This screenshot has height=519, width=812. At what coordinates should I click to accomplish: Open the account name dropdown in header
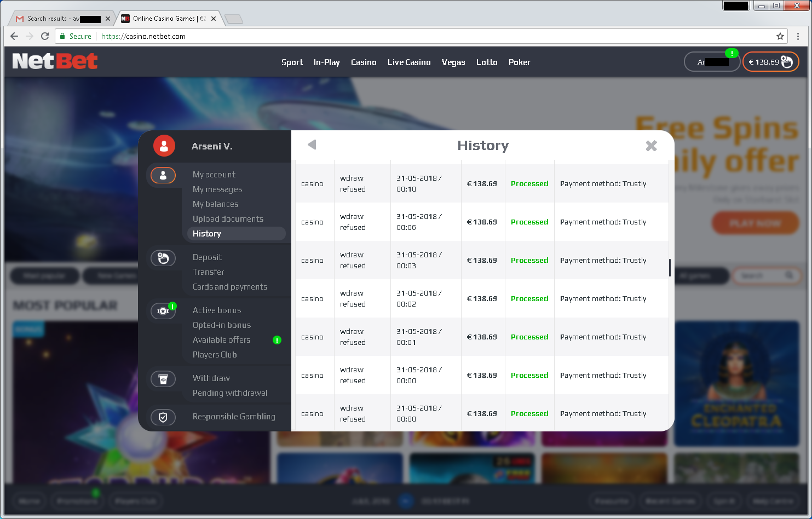tap(712, 62)
